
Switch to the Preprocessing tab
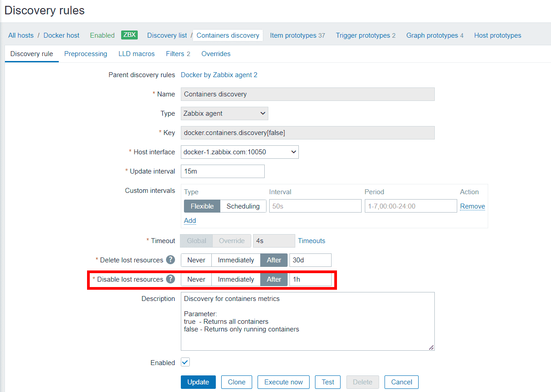click(x=86, y=53)
